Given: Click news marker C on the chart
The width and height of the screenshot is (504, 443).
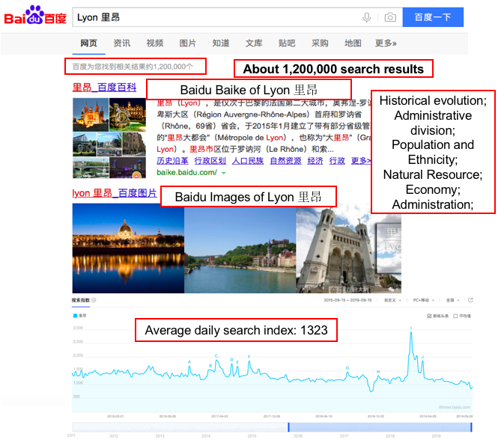Looking at the screenshot, I should [x=216, y=355].
